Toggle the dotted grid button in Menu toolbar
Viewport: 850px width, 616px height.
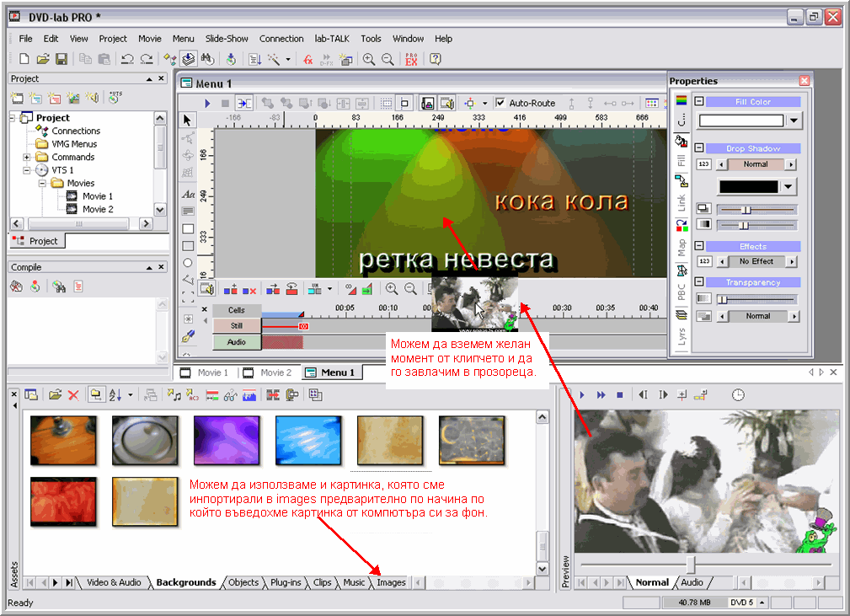[x=386, y=103]
